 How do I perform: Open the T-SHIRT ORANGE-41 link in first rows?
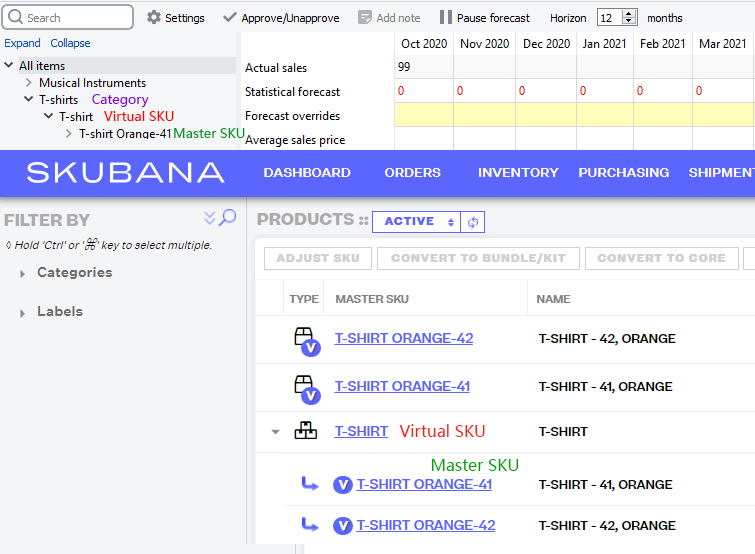402,386
